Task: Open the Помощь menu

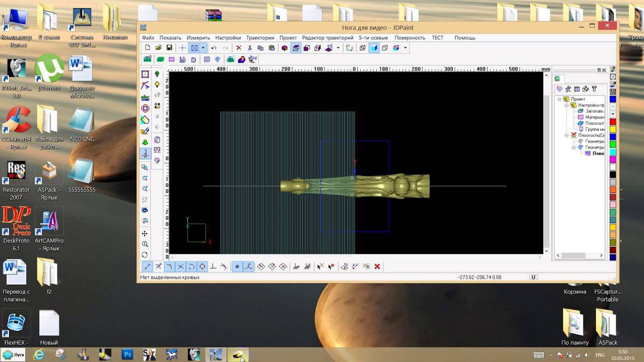Action: [465, 38]
